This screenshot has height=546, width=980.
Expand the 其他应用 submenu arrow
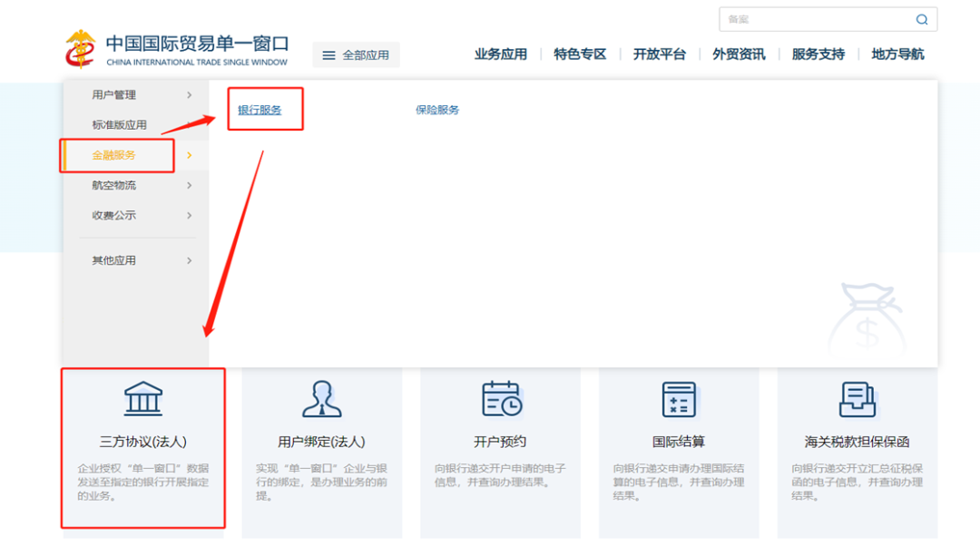(x=189, y=261)
